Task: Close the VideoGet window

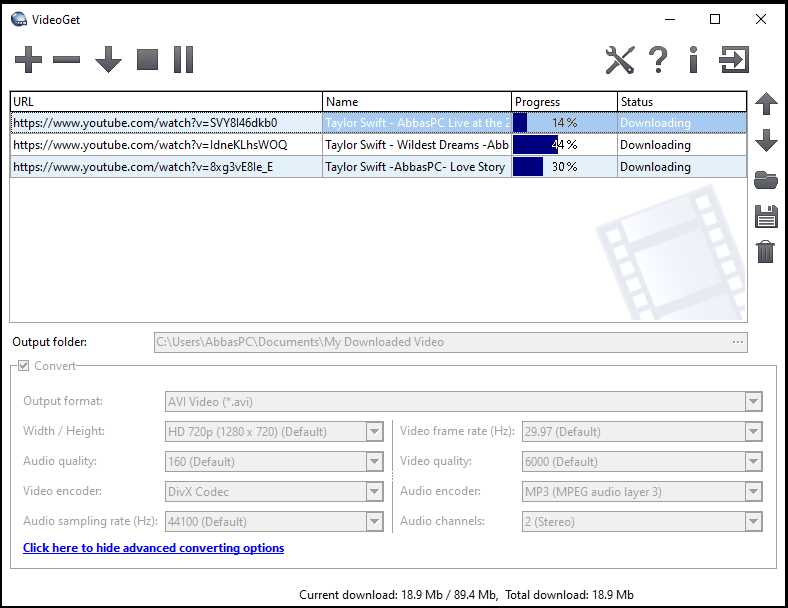Action: (x=760, y=20)
